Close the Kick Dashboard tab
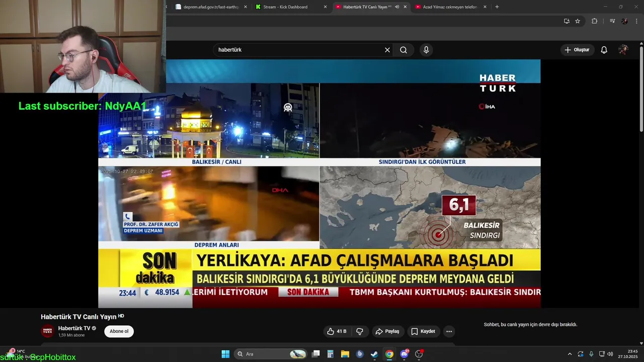Screen dimensions: 644x362 [326, 7]
